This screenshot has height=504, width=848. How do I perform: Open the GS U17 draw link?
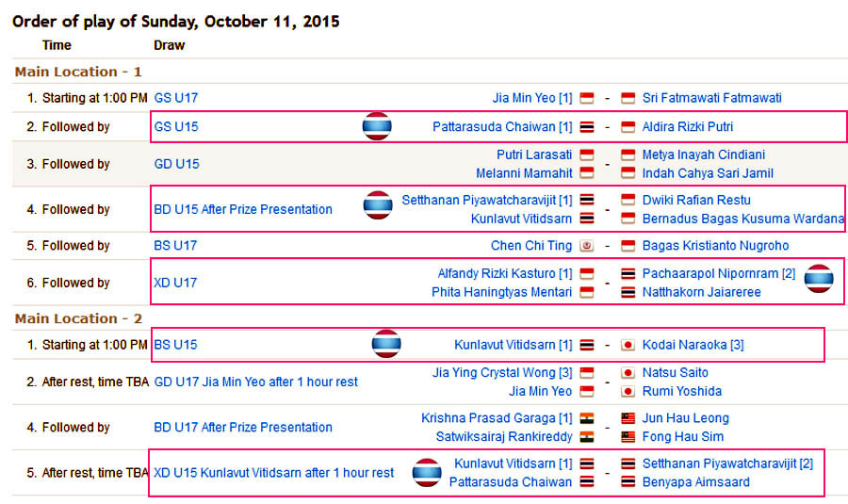click(176, 98)
